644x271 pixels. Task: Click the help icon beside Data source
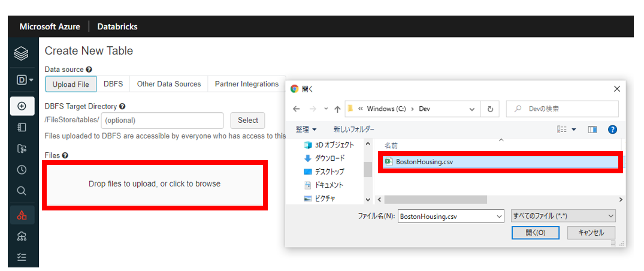click(x=89, y=70)
